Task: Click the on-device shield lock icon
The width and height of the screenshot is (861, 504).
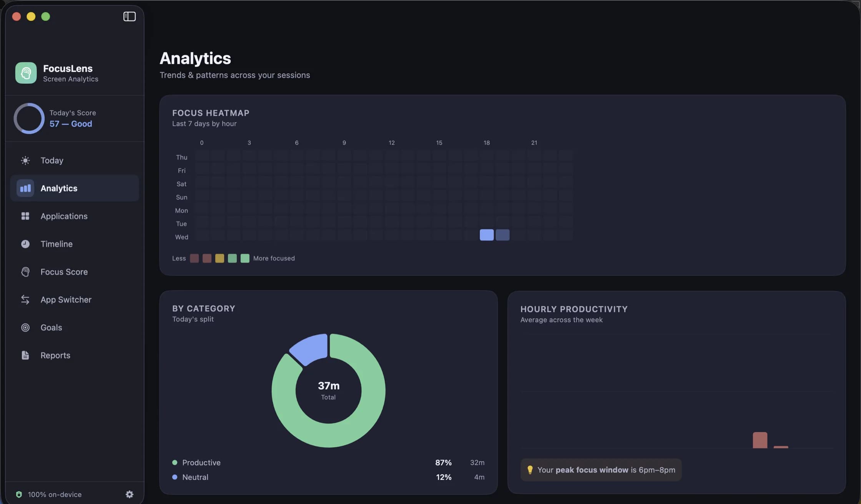Action: click(19, 494)
